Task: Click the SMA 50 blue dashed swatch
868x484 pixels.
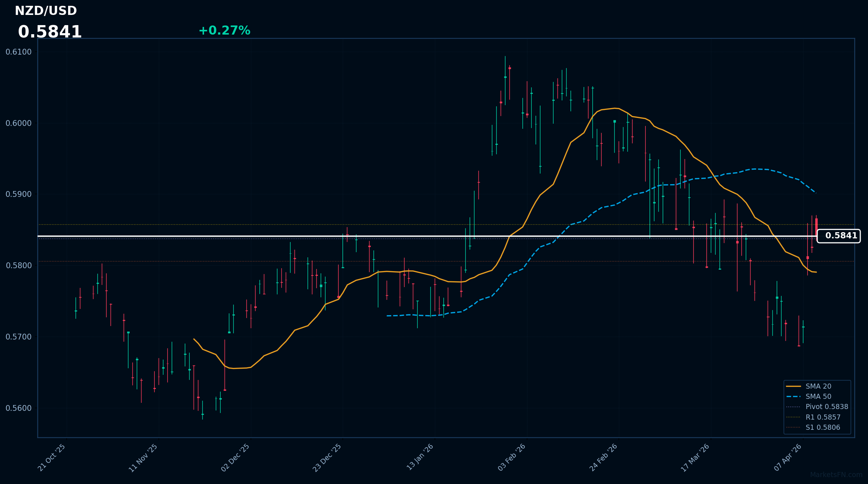Action: [x=793, y=396]
